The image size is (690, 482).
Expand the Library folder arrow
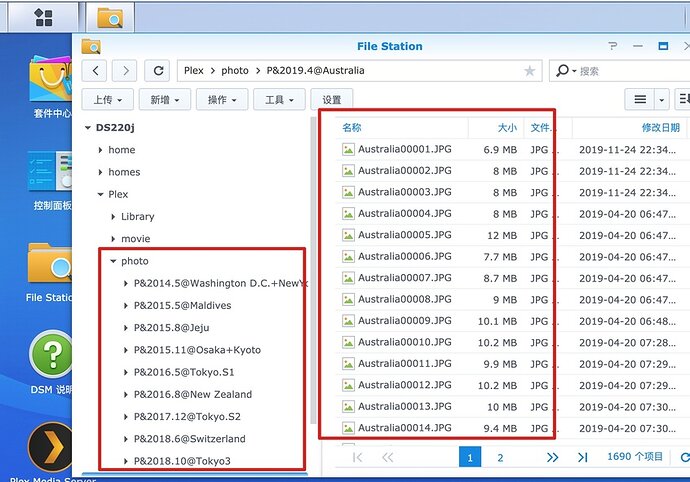click(x=113, y=217)
